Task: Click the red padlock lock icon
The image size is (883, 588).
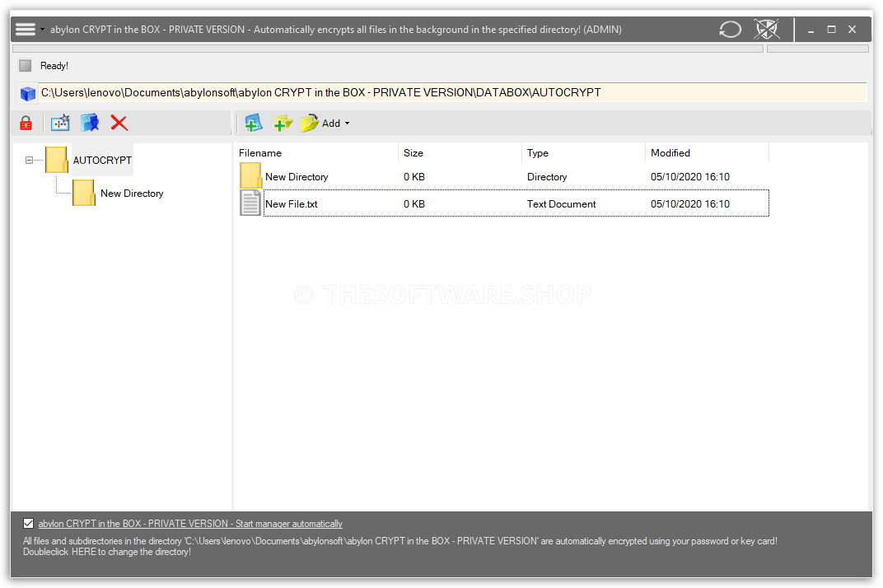Action: [26, 123]
